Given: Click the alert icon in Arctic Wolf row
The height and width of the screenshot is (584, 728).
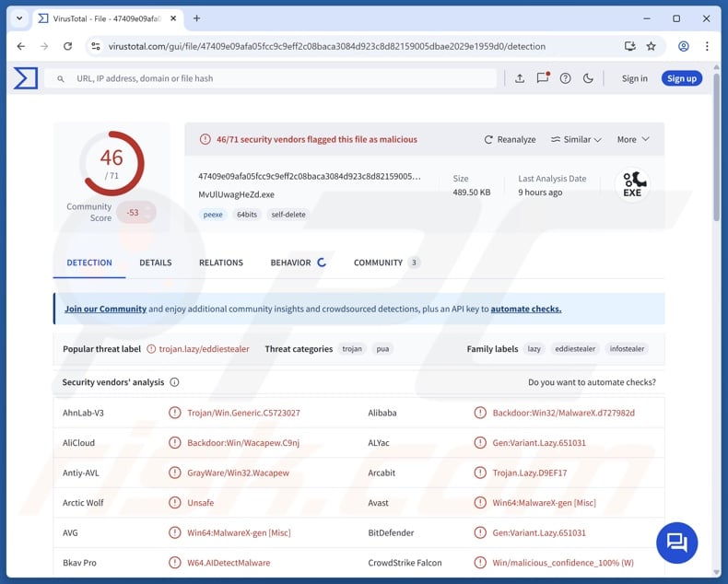Looking at the screenshot, I should [174, 502].
